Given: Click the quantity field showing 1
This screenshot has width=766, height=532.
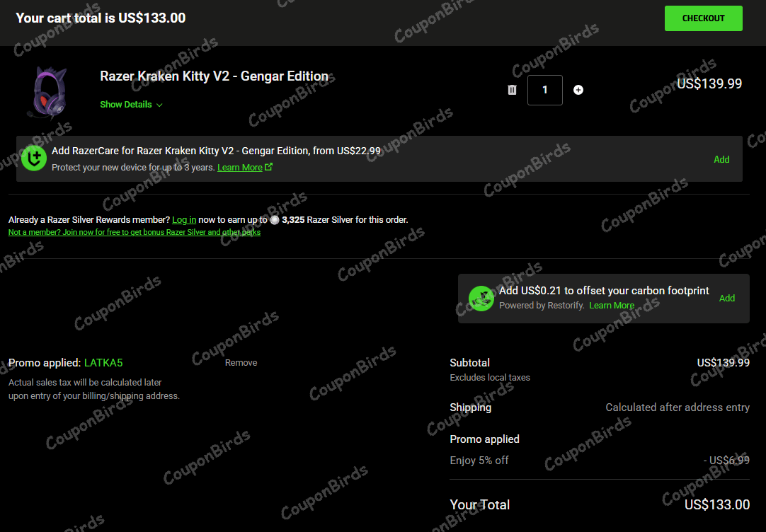Looking at the screenshot, I should coord(544,90).
